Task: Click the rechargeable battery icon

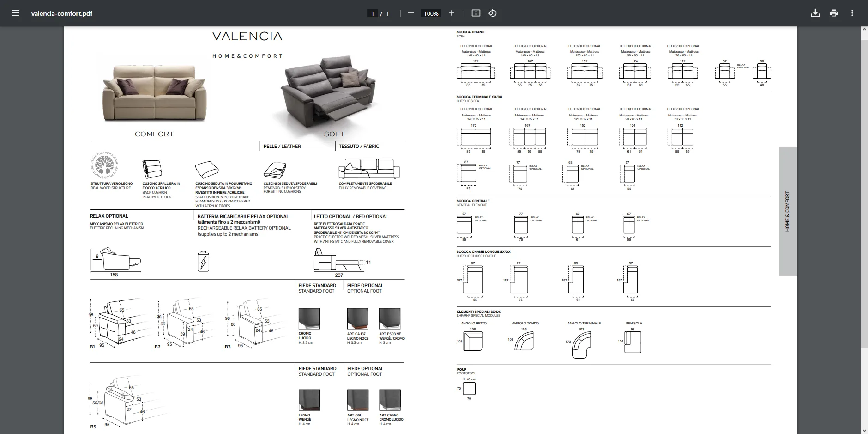Action: point(203,261)
